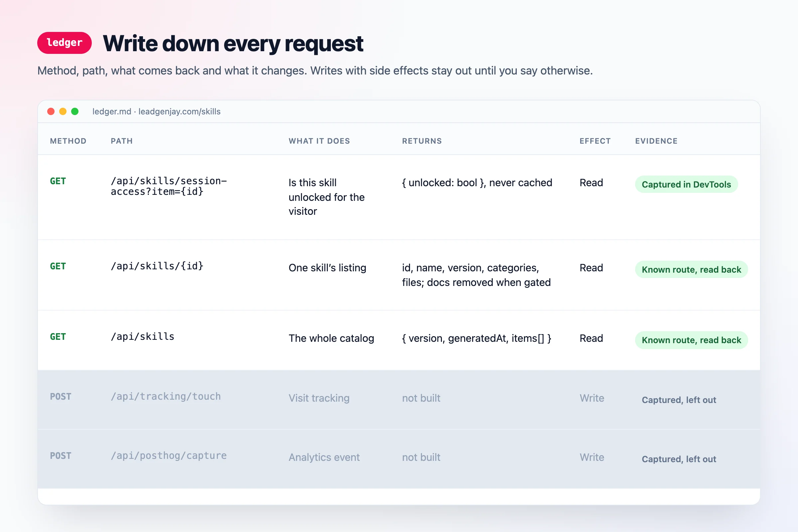Click the Captured in DevTools badge
Viewport: 798px width, 532px height.
coord(686,184)
